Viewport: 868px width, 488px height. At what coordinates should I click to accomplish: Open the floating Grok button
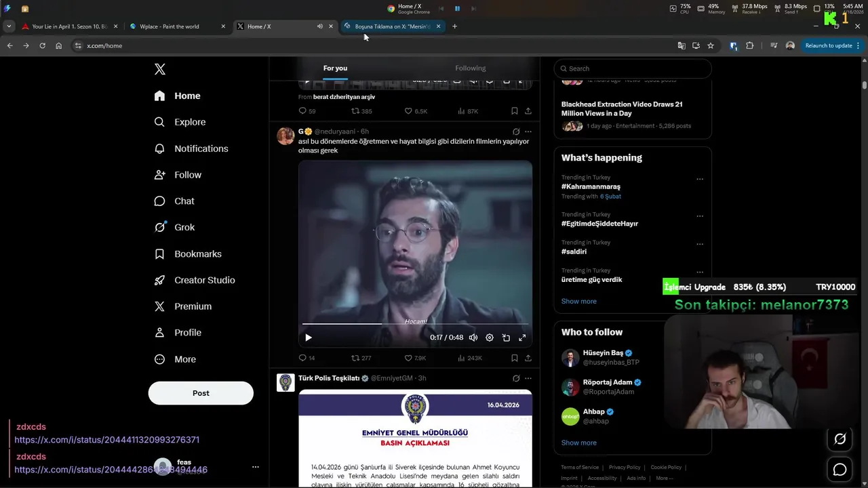click(x=840, y=439)
